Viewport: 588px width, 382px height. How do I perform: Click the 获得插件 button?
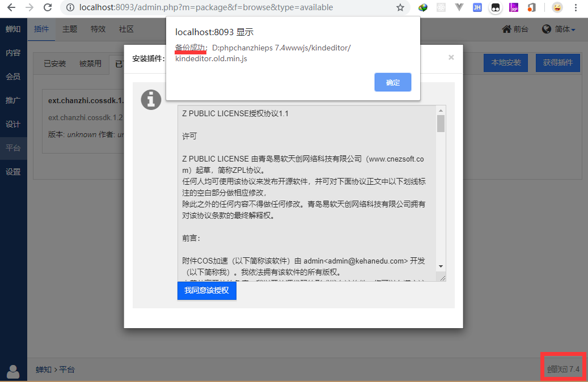click(x=557, y=62)
